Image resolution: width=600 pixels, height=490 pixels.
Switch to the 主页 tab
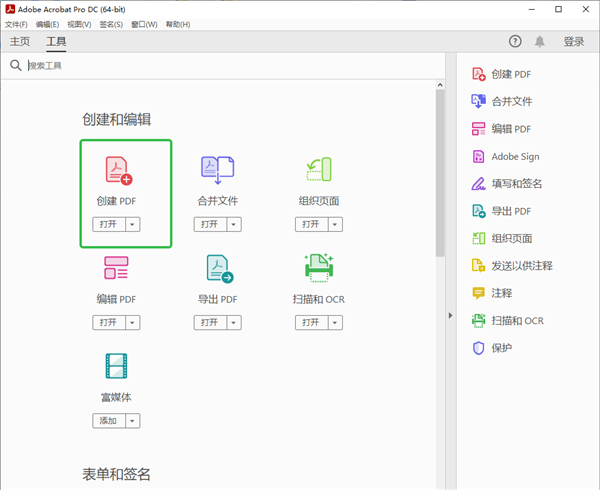[x=20, y=41]
